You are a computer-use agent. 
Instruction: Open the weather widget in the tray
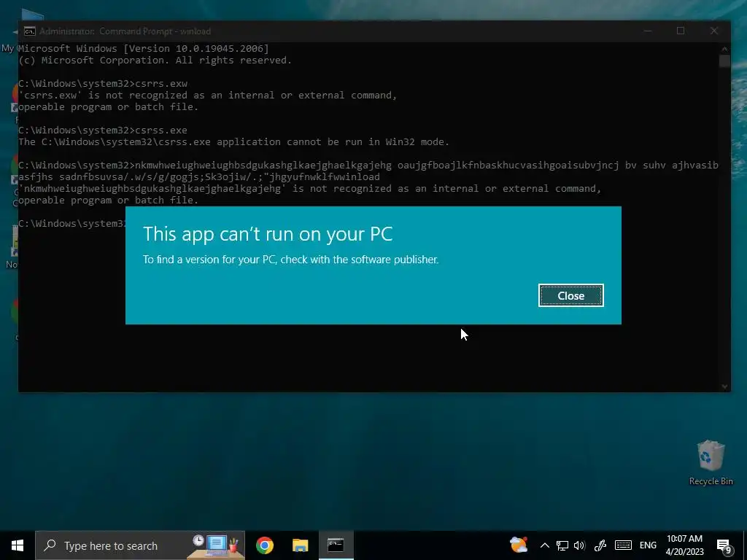pyautogui.click(x=519, y=545)
